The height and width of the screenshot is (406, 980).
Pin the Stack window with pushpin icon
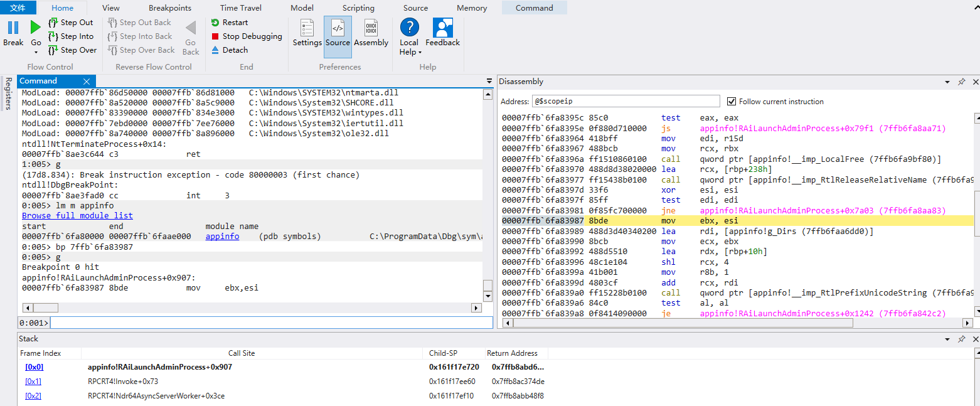coord(961,339)
